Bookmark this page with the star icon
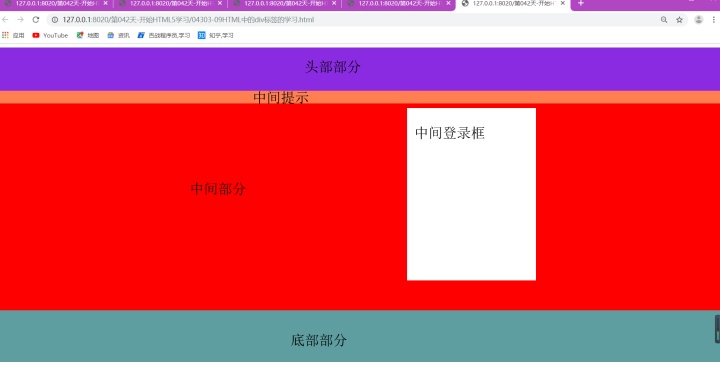 coord(680,20)
